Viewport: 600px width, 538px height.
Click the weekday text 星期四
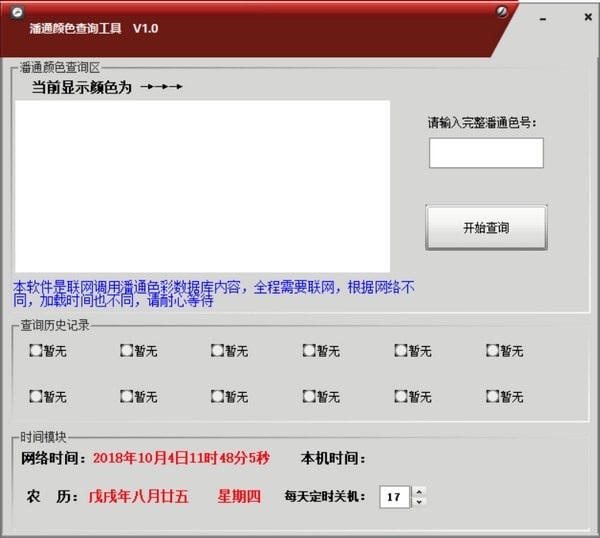tap(239, 497)
